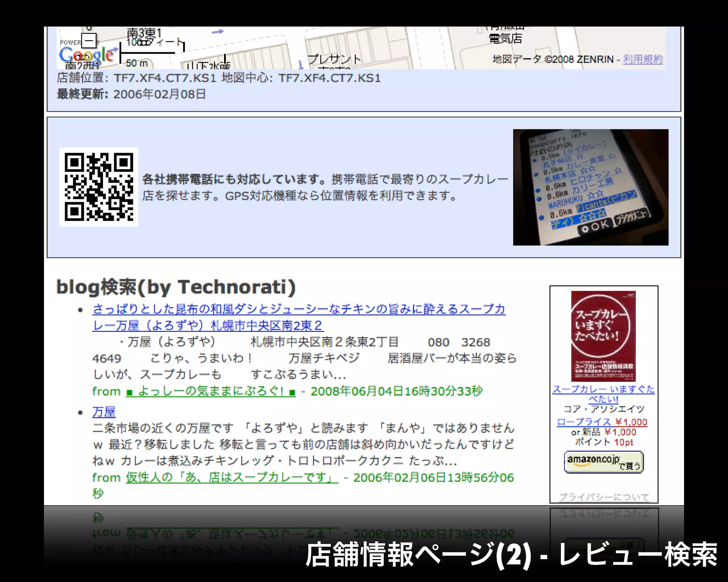The height and width of the screenshot is (582, 728).
Task: Click the amazon.co.jp で買う button
Action: pyautogui.click(x=604, y=462)
